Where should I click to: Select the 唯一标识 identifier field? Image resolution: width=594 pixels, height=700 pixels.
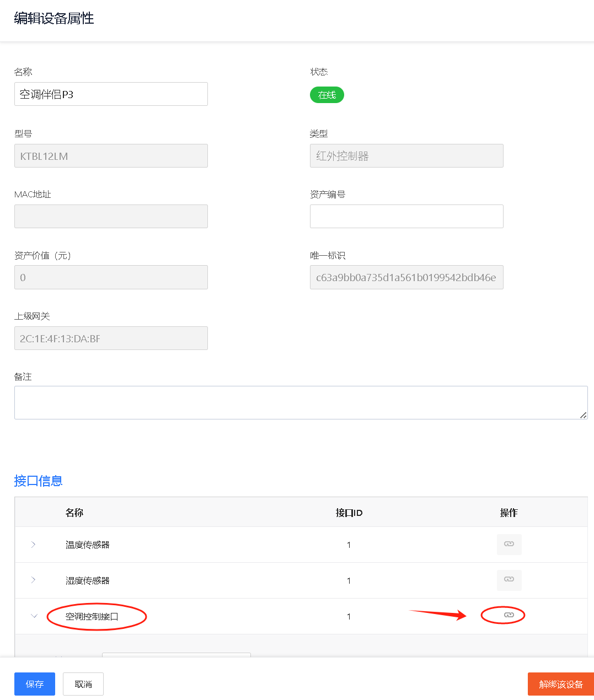[406, 277]
